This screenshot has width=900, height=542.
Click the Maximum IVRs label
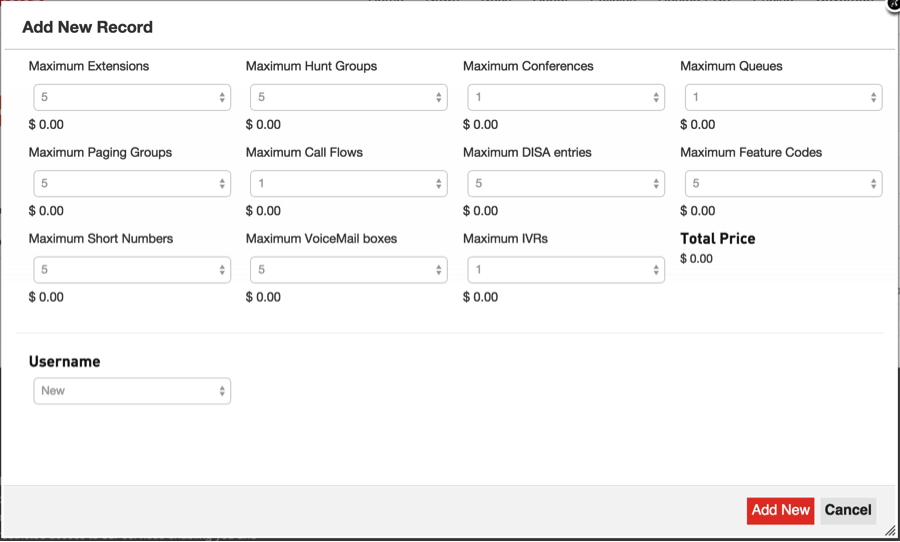pyautogui.click(x=505, y=239)
